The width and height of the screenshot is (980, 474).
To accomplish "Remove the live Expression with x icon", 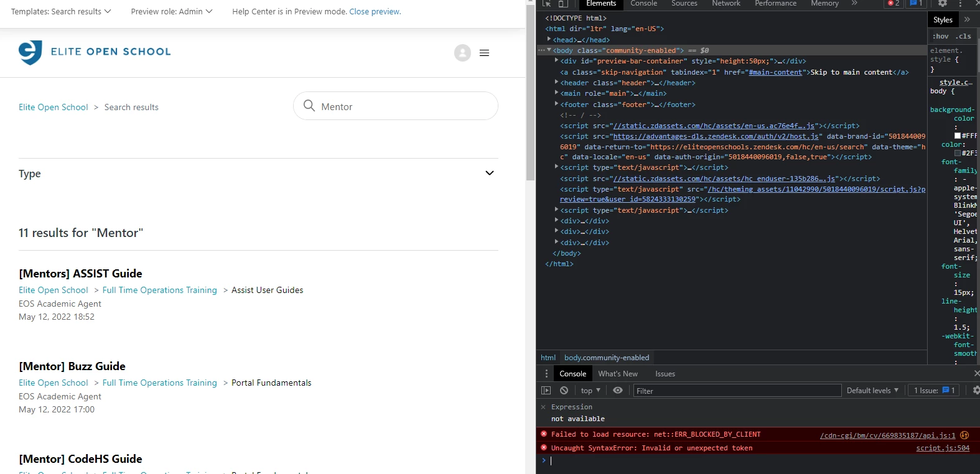I will pyautogui.click(x=543, y=407).
